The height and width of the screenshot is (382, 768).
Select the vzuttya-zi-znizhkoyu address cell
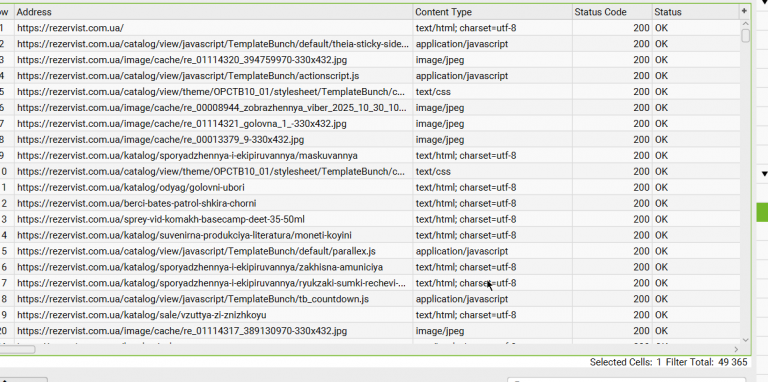(214, 315)
